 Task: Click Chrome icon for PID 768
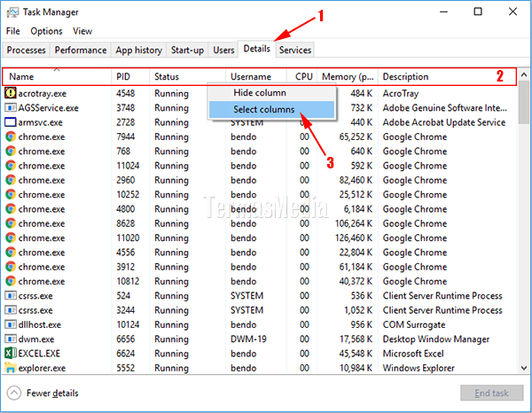pyautogui.click(x=11, y=152)
